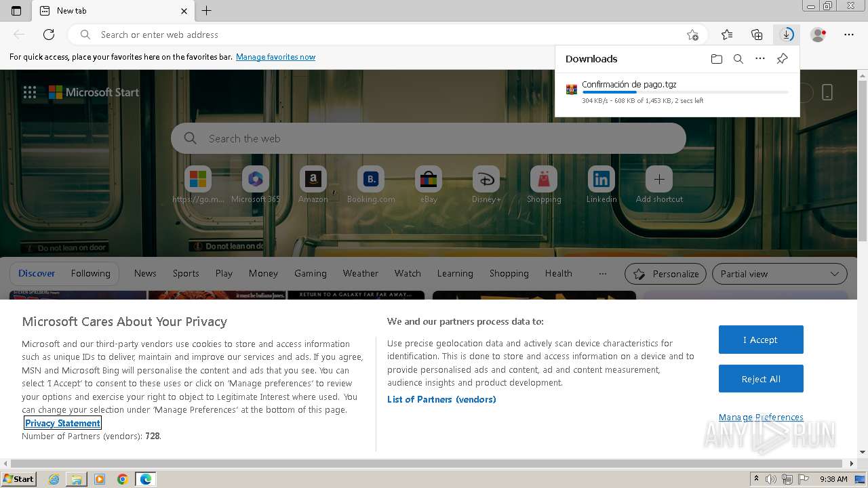
Task: Open Google Chrome from taskbar
Action: coord(123,479)
